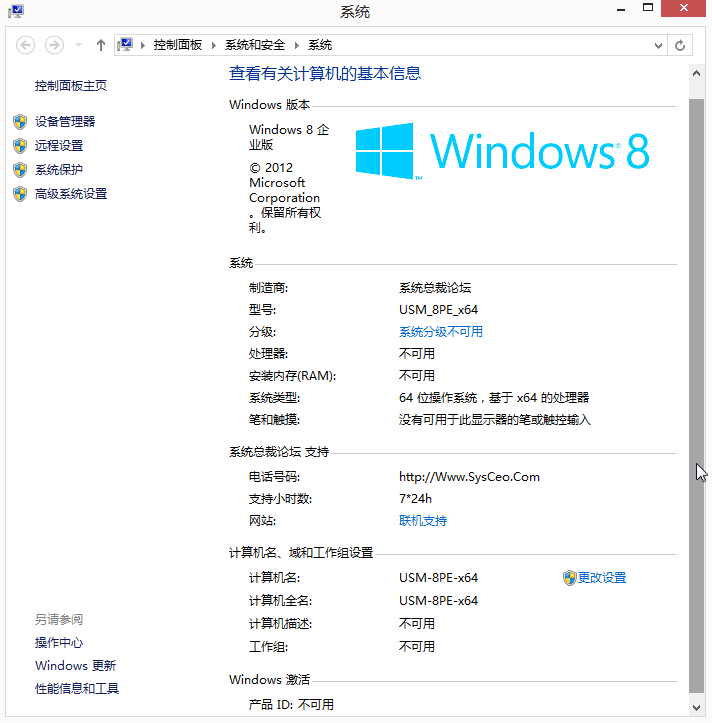Open Windows 更新 link

click(75, 665)
